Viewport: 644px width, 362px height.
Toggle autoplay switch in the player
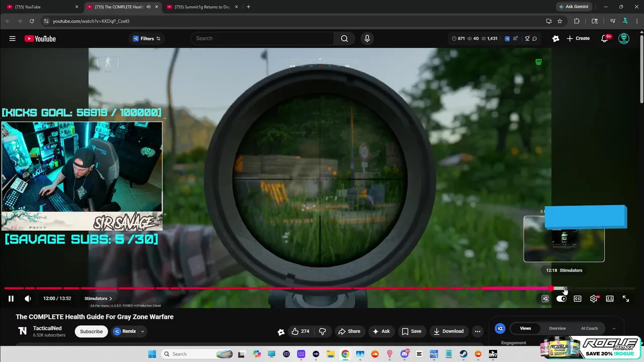pyautogui.click(x=561, y=299)
